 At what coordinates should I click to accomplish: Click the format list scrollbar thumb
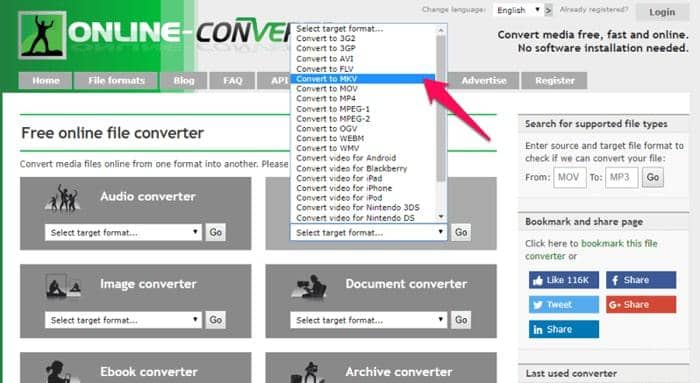point(441,108)
